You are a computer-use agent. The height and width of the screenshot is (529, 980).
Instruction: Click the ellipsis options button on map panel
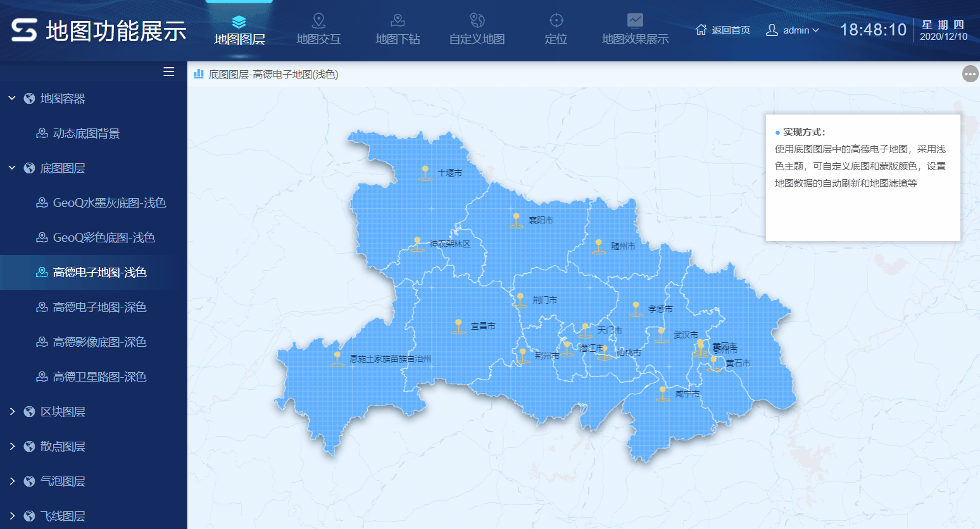point(970,74)
